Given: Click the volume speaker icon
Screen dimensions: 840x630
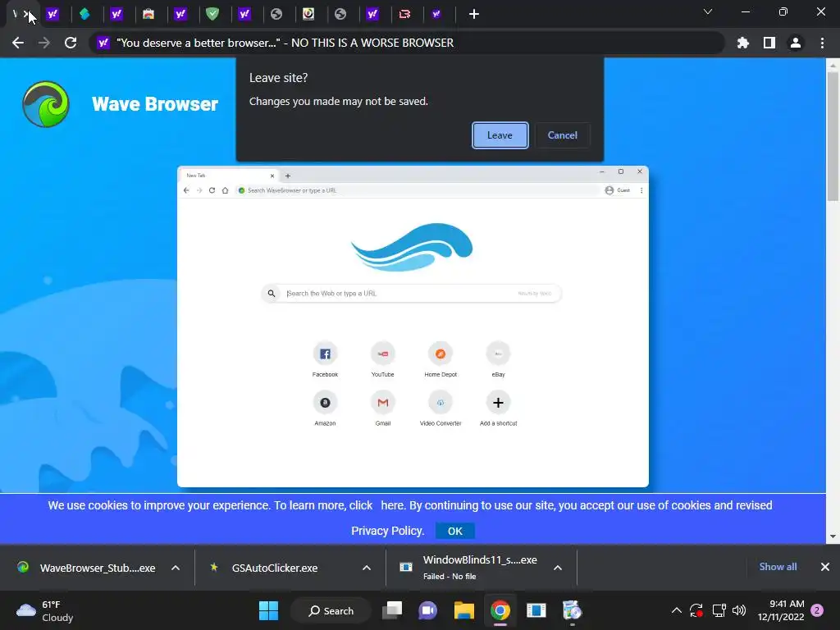Looking at the screenshot, I should click(x=739, y=610).
